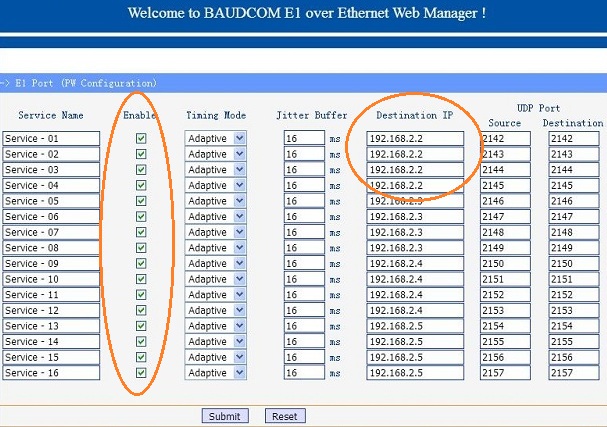Click the Service - 02 name field
This screenshot has width=607, height=427.
51,154
